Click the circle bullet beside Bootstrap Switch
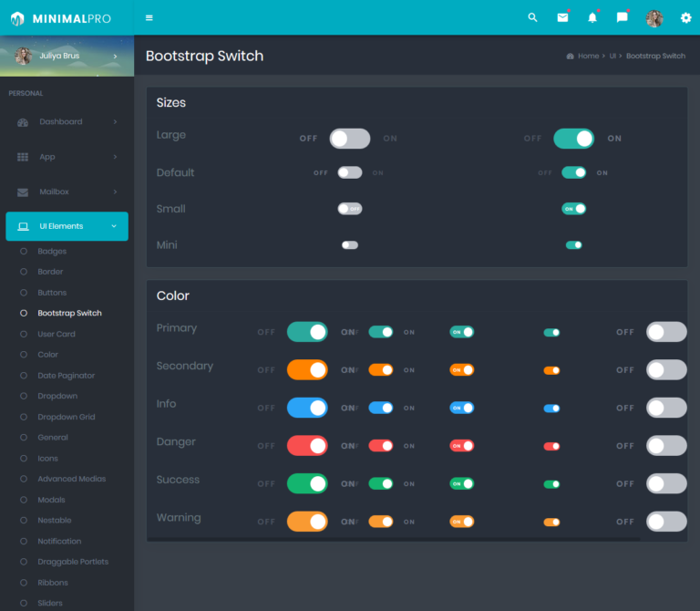The height and width of the screenshot is (611, 700). pyautogui.click(x=24, y=313)
